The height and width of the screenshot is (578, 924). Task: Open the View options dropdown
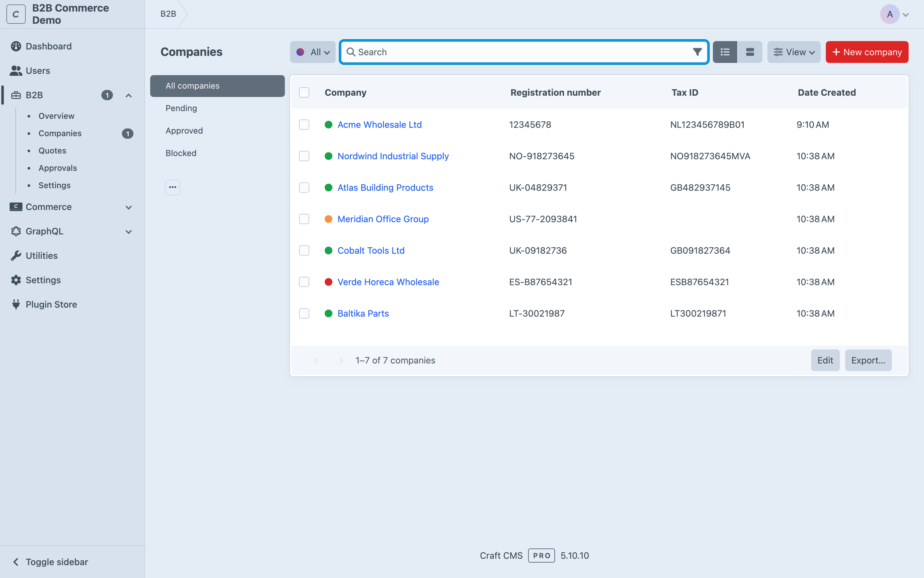point(794,52)
